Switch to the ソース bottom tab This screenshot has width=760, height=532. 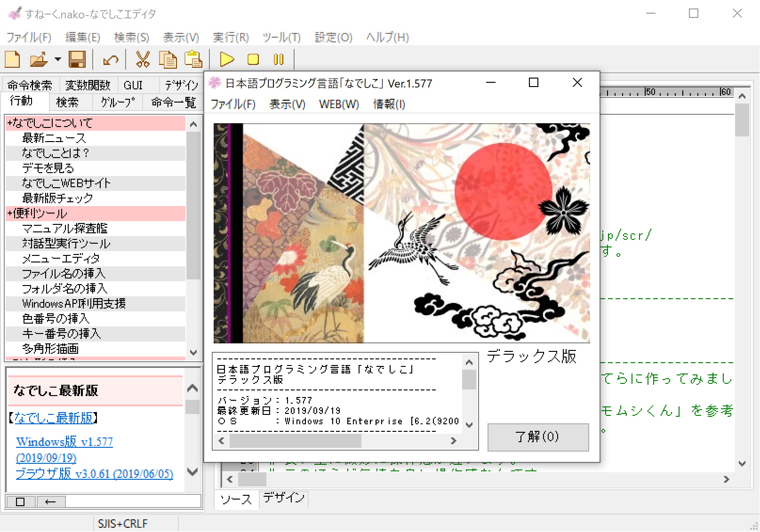[x=236, y=500]
